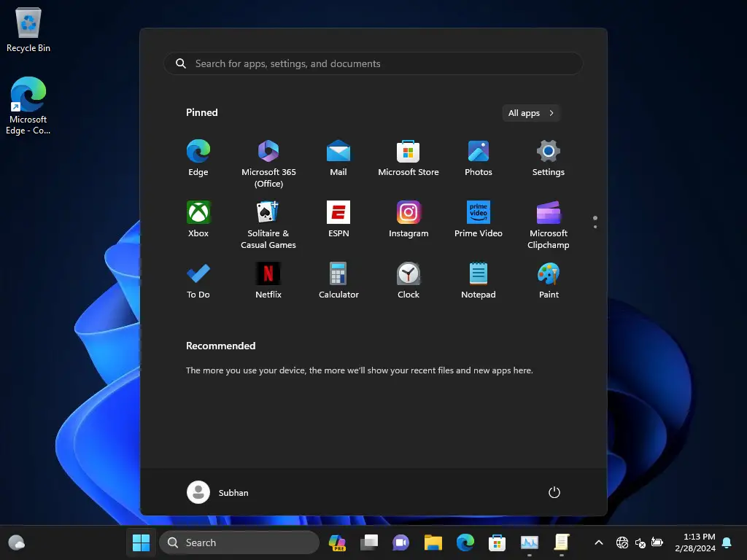The width and height of the screenshot is (747, 560).
Task: Expand the All apps list
Action: [531, 113]
